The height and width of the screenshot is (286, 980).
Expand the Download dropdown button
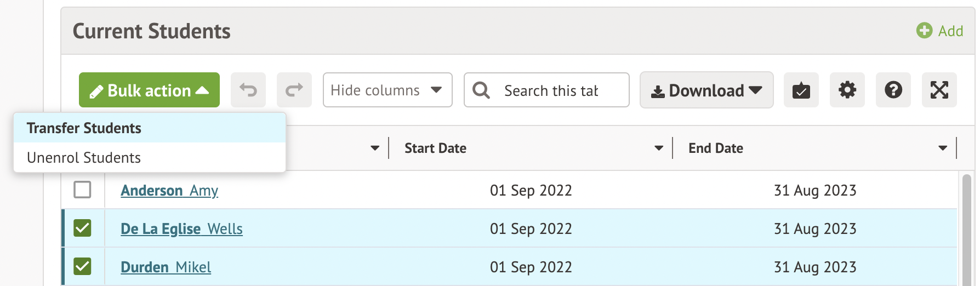pyautogui.click(x=706, y=90)
